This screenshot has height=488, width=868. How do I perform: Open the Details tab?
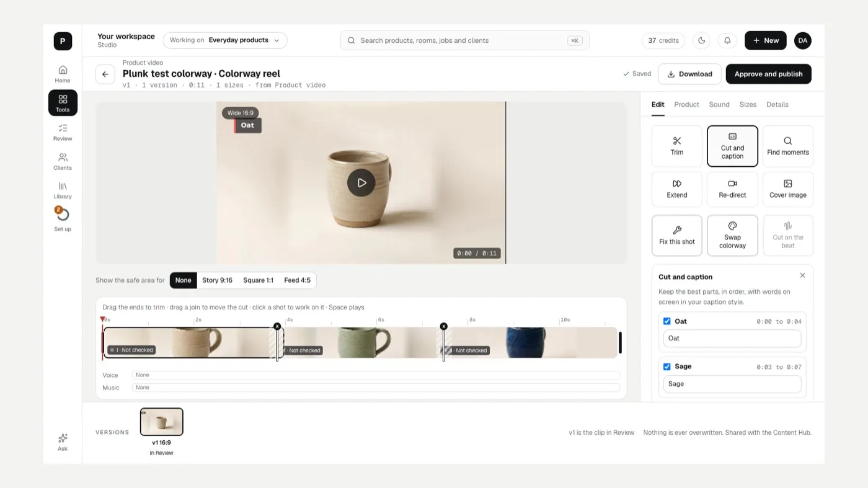pos(777,105)
